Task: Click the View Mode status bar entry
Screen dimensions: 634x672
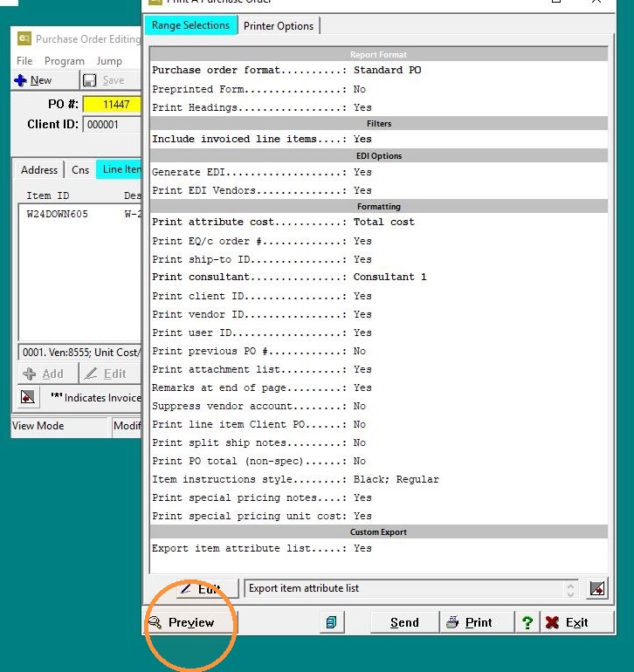Action: point(59,426)
